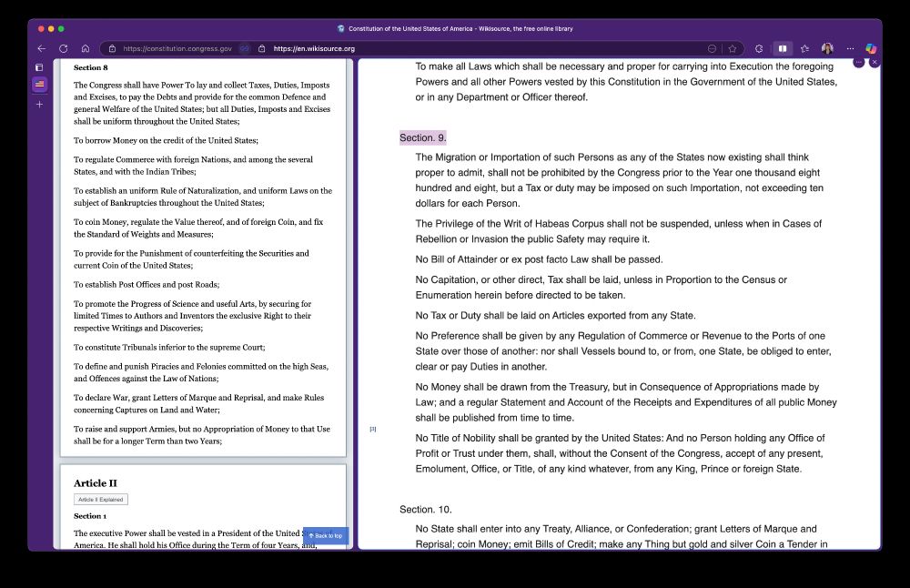Screen dimensions: 910x588
Task: Open the favorites list icon
Action: pos(805,49)
